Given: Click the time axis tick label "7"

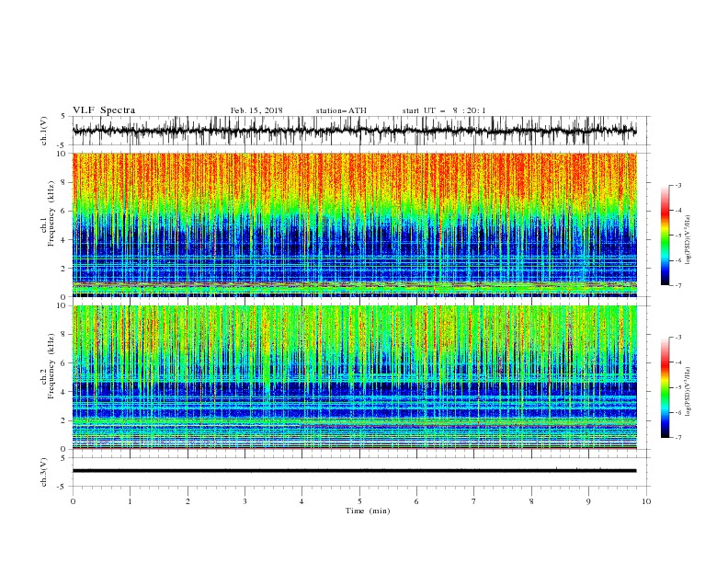Looking at the screenshot, I should click(x=474, y=501).
